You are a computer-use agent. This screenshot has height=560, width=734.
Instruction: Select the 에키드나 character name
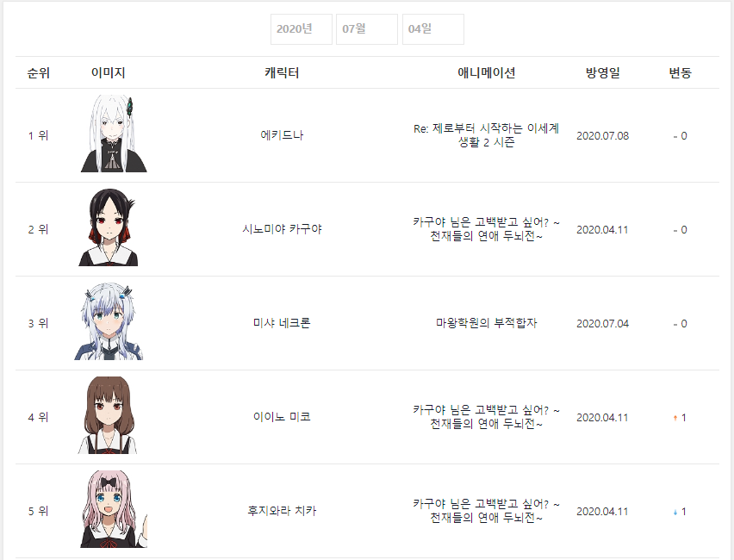point(282,135)
